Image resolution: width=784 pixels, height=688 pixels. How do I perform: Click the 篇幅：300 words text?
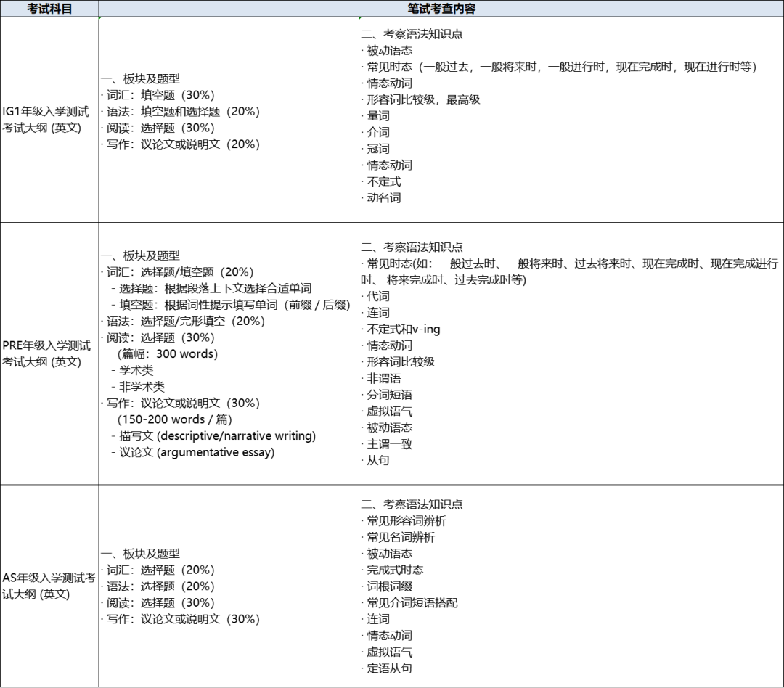click(x=167, y=354)
